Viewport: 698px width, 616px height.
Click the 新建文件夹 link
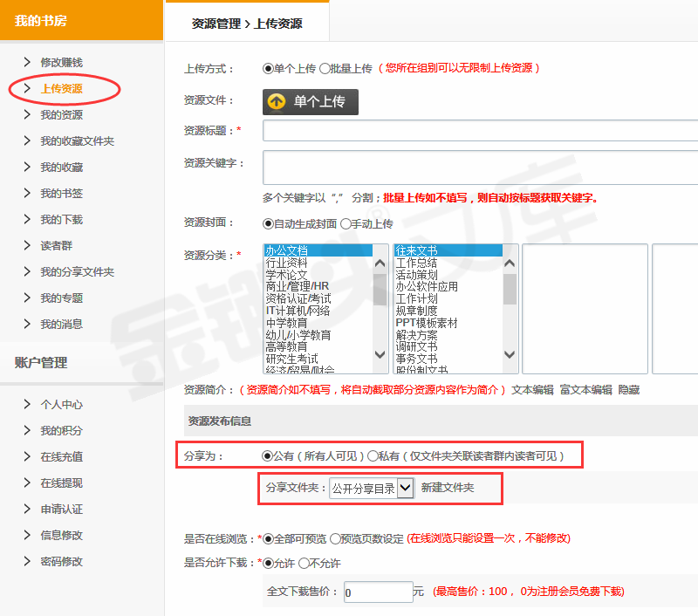[448, 489]
